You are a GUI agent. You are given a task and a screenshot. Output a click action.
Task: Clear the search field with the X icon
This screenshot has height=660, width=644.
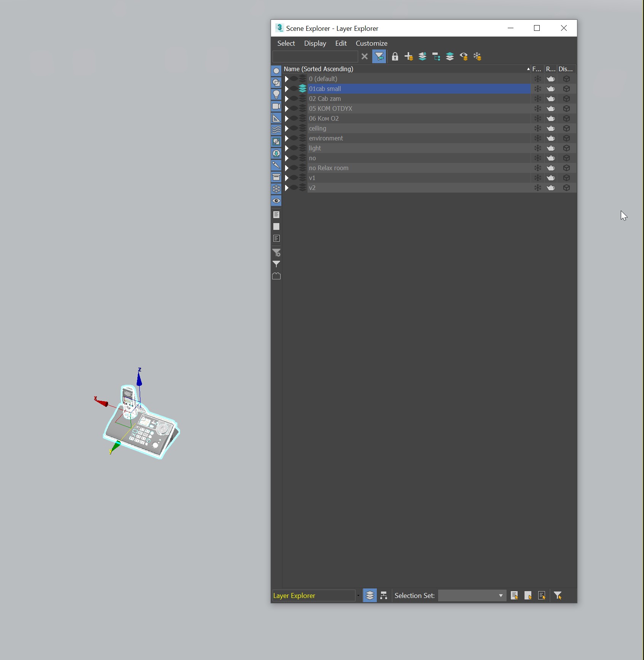(365, 57)
